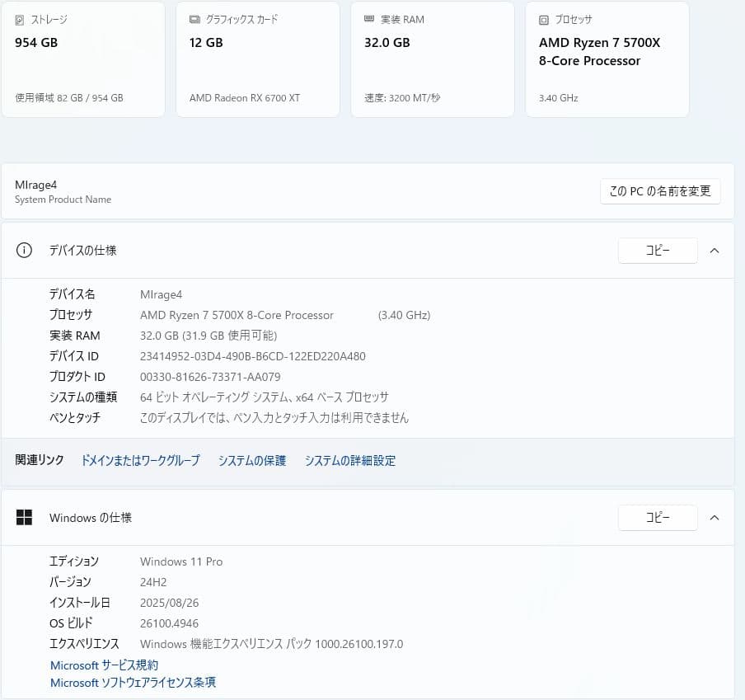Click the graphics card icon in グラフィックス カード card
Image resolution: width=745 pixels, height=700 pixels.
pyautogui.click(x=194, y=19)
